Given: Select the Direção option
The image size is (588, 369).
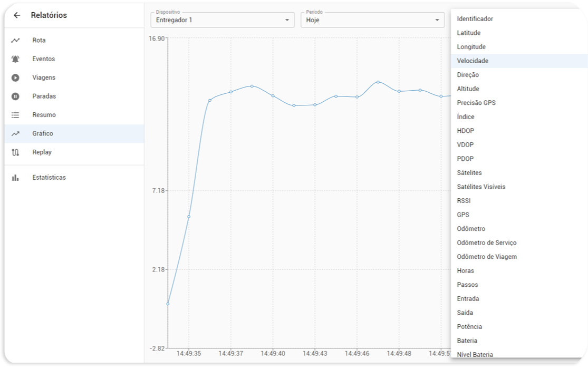Looking at the screenshot, I should point(468,75).
